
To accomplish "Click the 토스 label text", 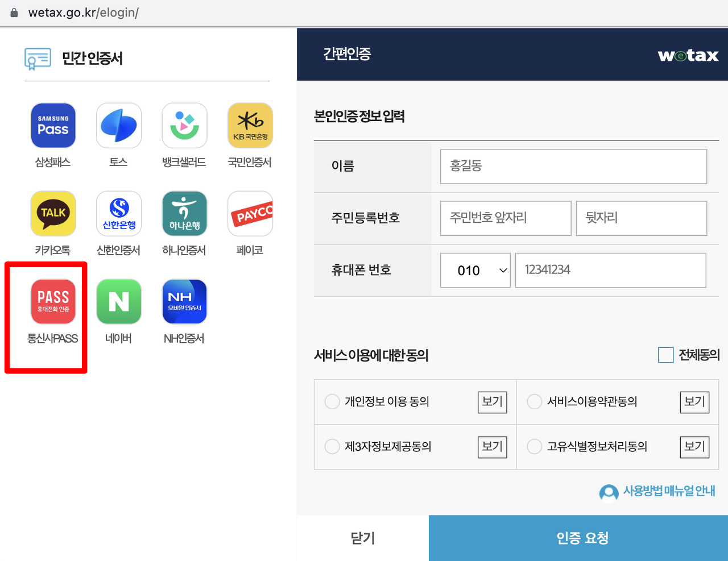I will 118,163.
